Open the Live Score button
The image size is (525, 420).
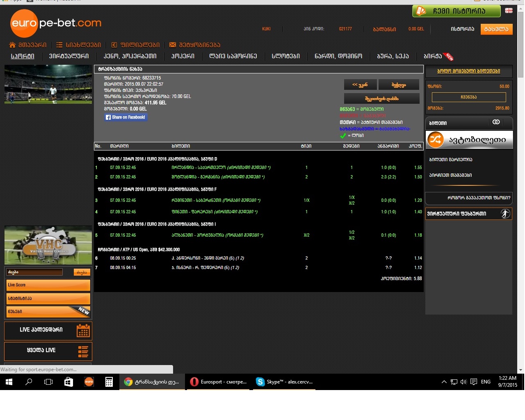48,285
